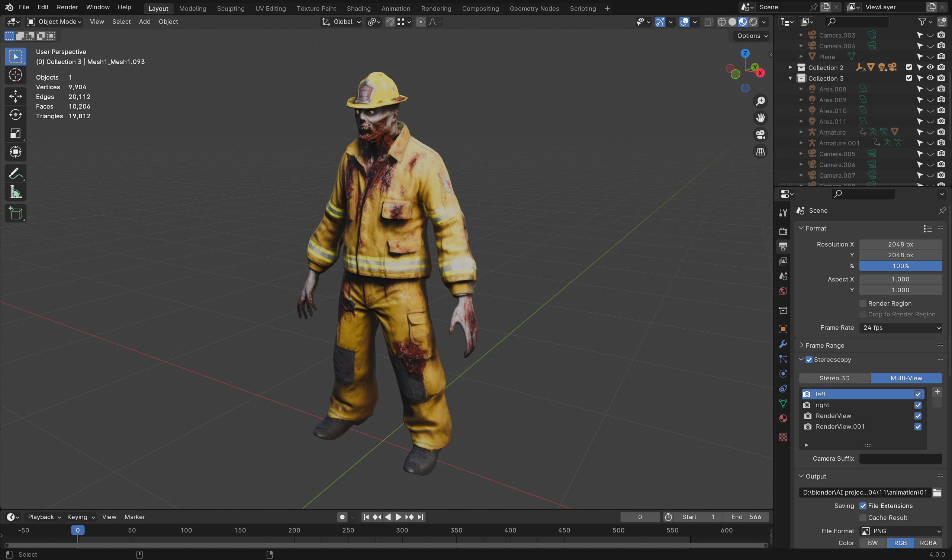Enable the Cache Result checkbox
The image size is (952, 560).
click(x=863, y=518)
